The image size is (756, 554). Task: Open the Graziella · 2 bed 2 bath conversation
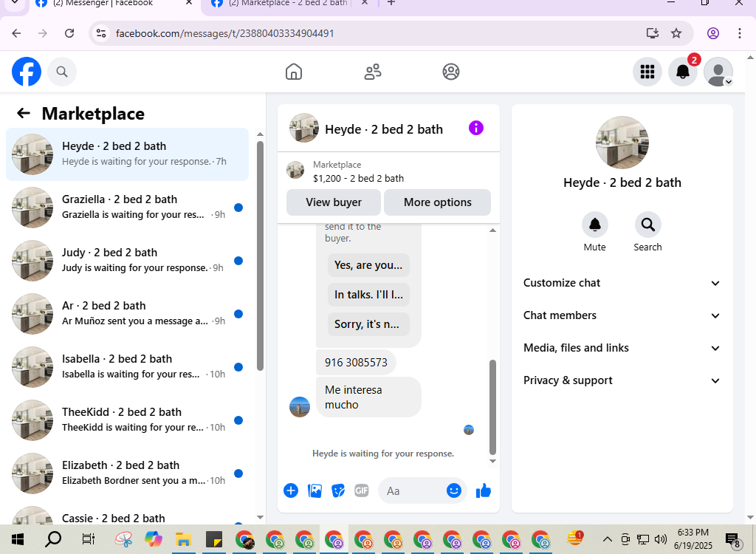(127, 208)
